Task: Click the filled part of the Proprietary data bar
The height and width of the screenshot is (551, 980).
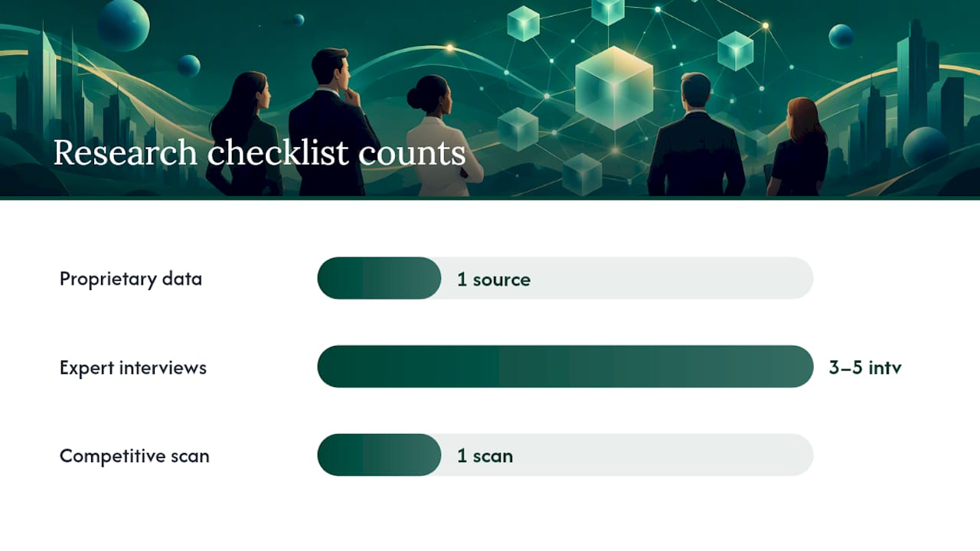Action: coord(379,278)
